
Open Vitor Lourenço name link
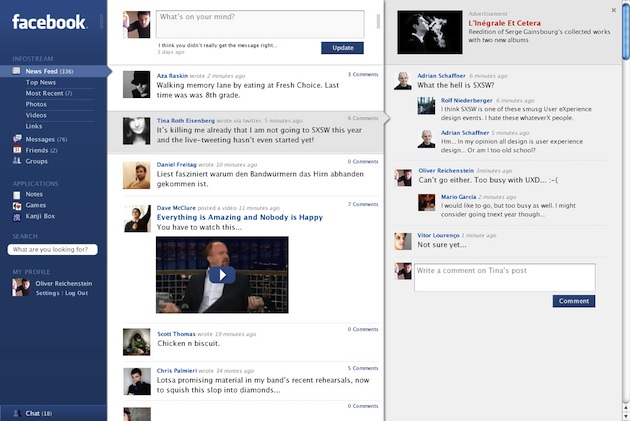click(x=438, y=235)
